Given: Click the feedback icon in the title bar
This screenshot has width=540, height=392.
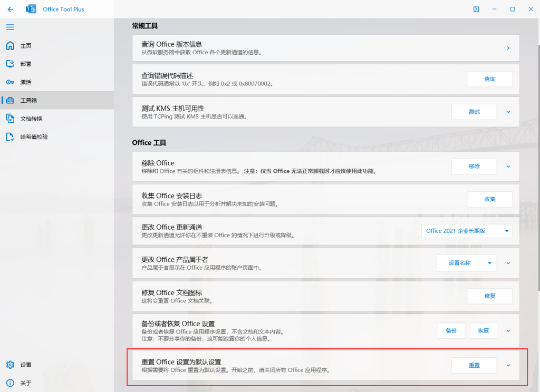Looking at the screenshot, I should point(476,9).
